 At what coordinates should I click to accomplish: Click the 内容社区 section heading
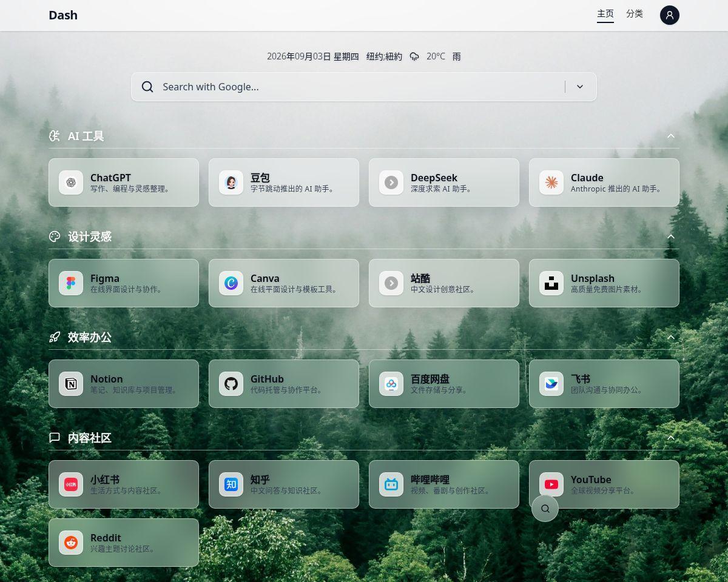tap(90, 438)
